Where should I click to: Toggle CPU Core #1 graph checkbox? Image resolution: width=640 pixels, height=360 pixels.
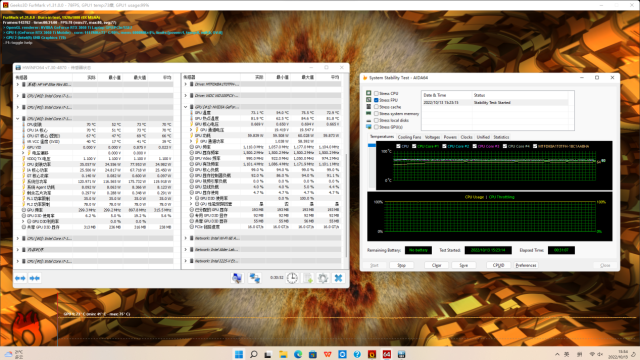pyautogui.click(x=414, y=146)
